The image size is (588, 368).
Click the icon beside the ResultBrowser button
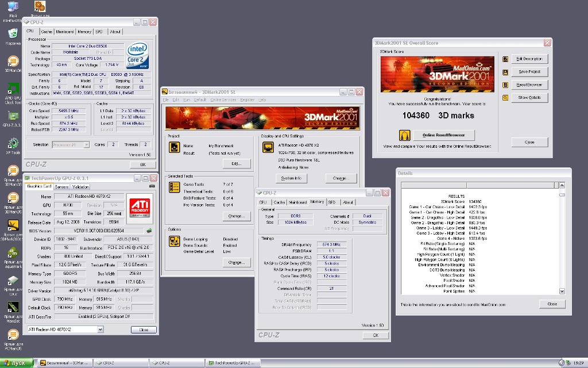point(505,85)
